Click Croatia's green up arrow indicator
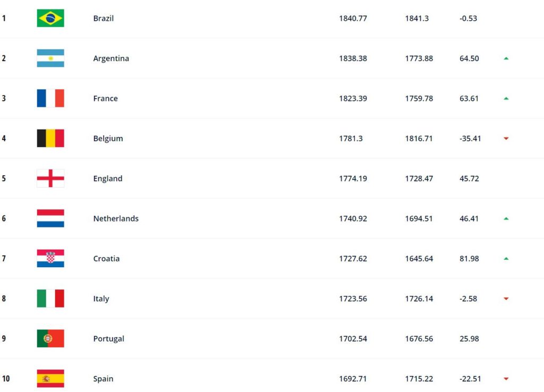Image resolution: width=544 pixels, height=392 pixels. 506,259
